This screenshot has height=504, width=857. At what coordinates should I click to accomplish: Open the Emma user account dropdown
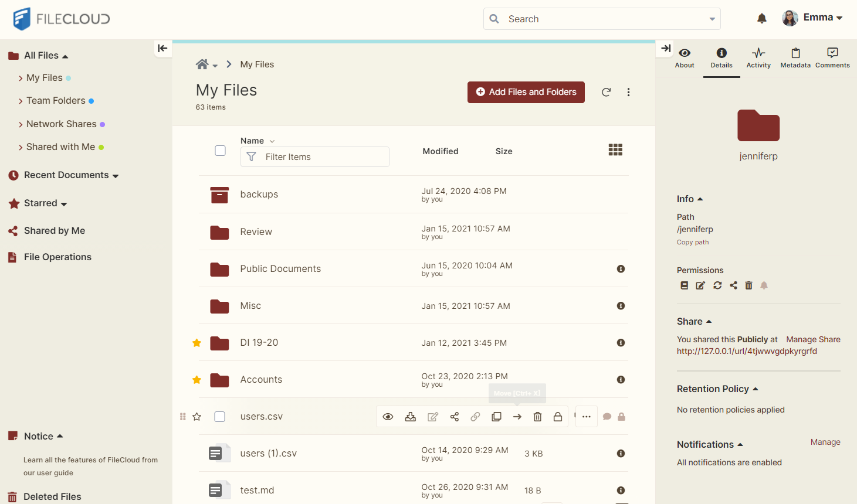[x=813, y=18]
